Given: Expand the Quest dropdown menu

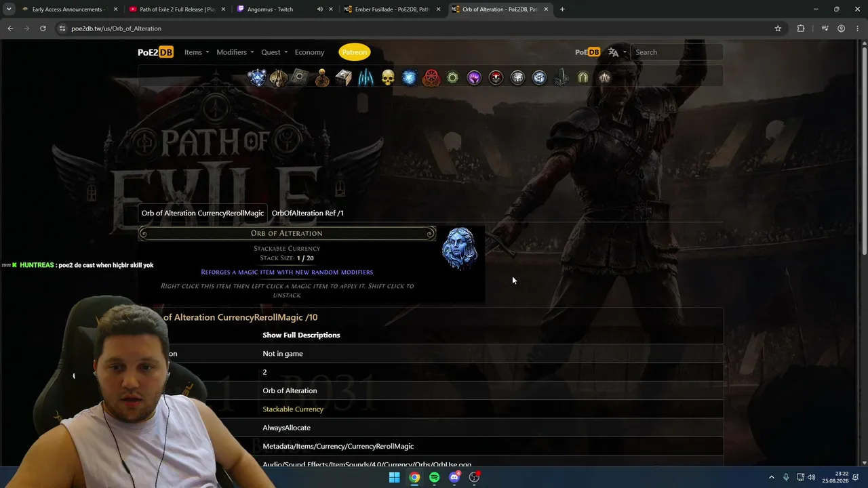Looking at the screenshot, I should coord(275,52).
